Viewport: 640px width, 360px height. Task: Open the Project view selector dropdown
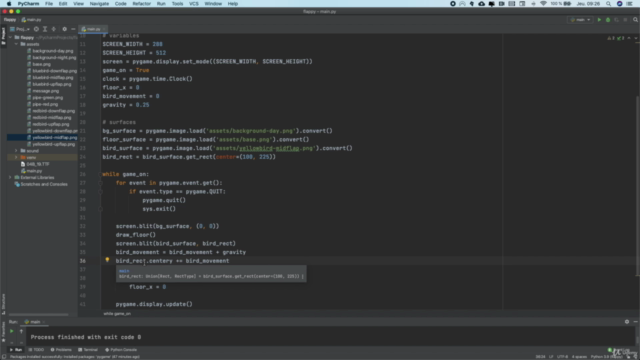(20, 29)
